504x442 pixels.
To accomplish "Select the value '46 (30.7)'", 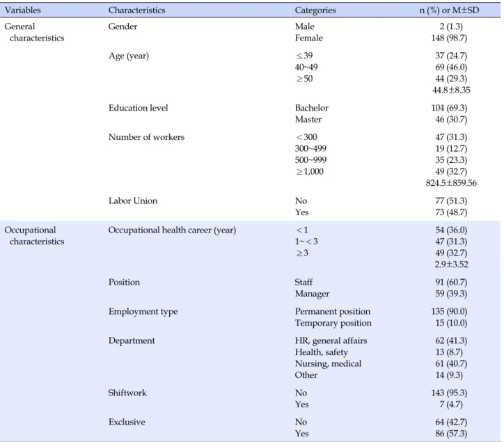I will coord(451,120).
